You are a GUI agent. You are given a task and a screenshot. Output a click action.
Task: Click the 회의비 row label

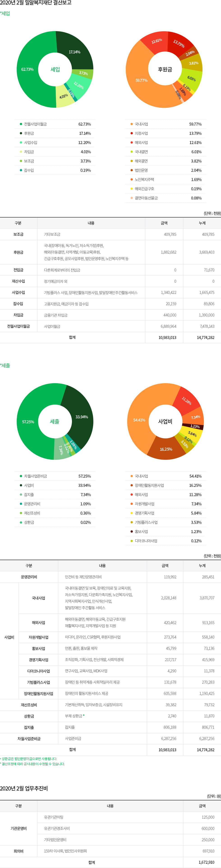(x=18, y=851)
